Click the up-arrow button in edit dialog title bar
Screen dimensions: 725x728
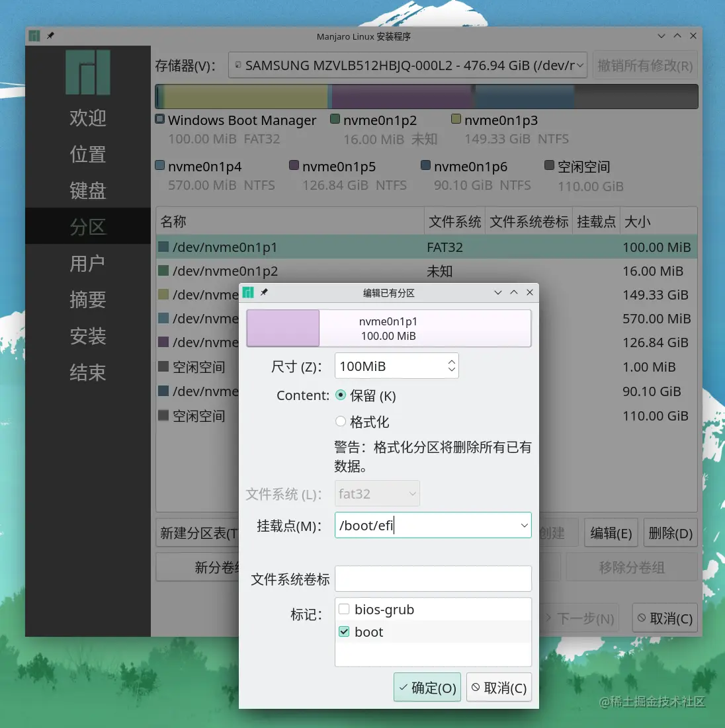pyautogui.click(x=514, y=292)
